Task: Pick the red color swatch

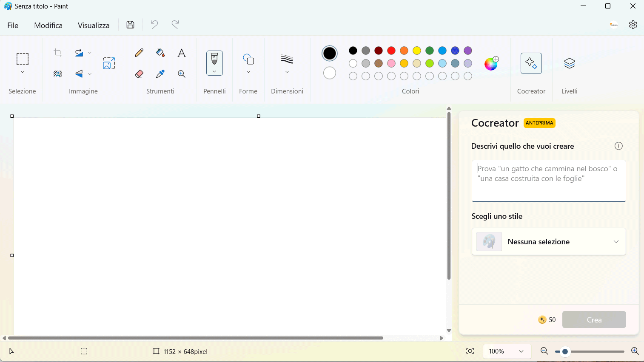Action: (391, 51)
